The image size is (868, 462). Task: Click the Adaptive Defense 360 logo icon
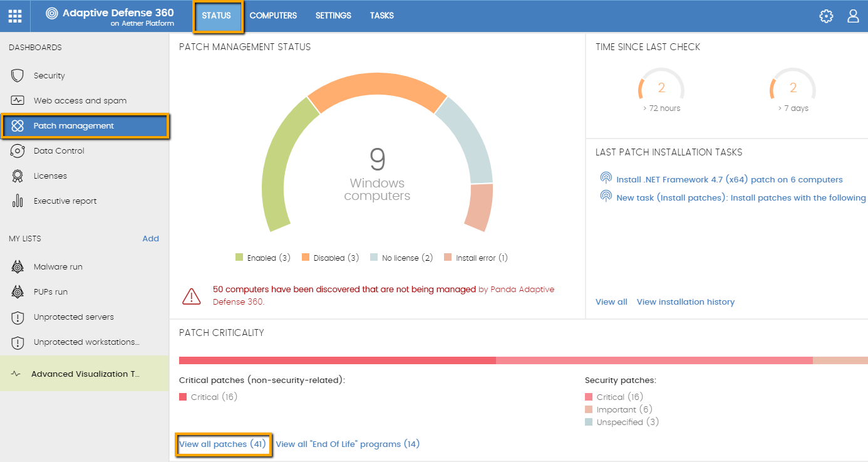click(52, 13)
